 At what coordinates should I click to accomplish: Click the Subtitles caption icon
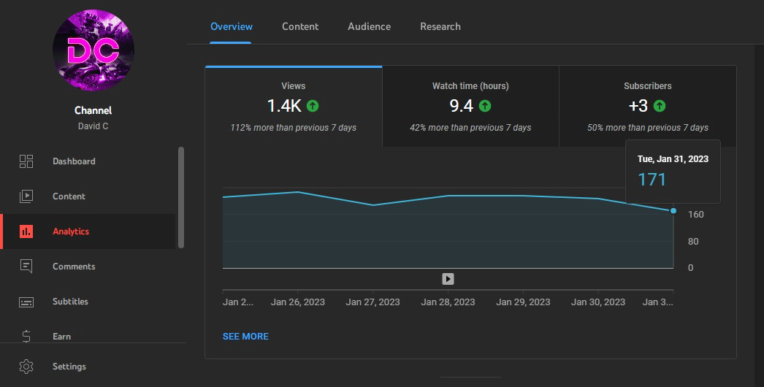tap(26, 302)
